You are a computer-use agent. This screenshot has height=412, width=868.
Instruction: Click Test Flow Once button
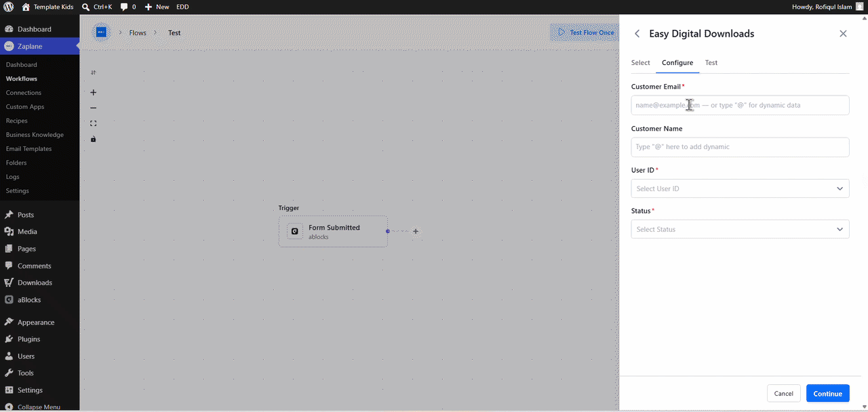coord(585,33)
